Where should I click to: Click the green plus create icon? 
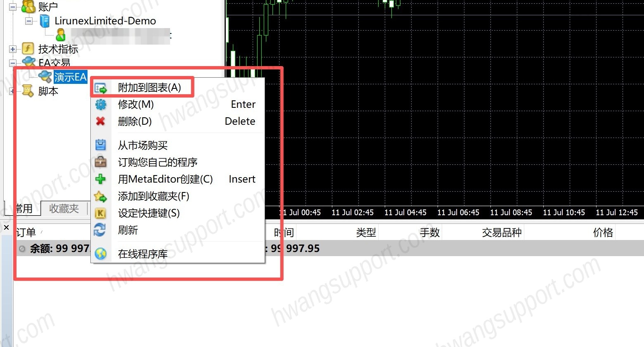pos(100,179)
